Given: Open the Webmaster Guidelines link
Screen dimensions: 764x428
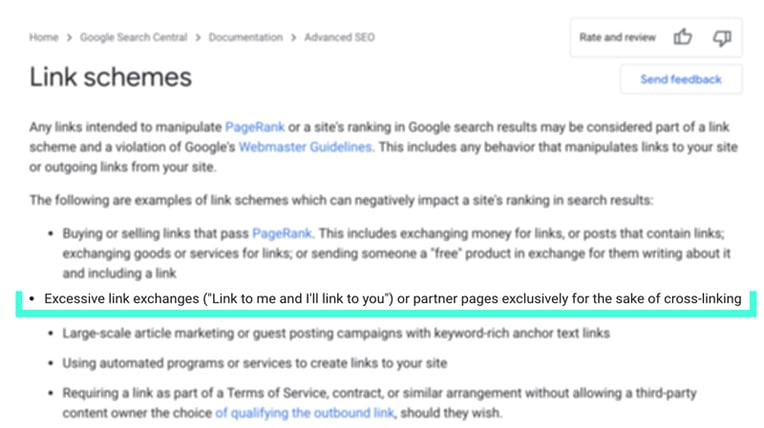Looking at the screenshot, I should coord(305,147).
